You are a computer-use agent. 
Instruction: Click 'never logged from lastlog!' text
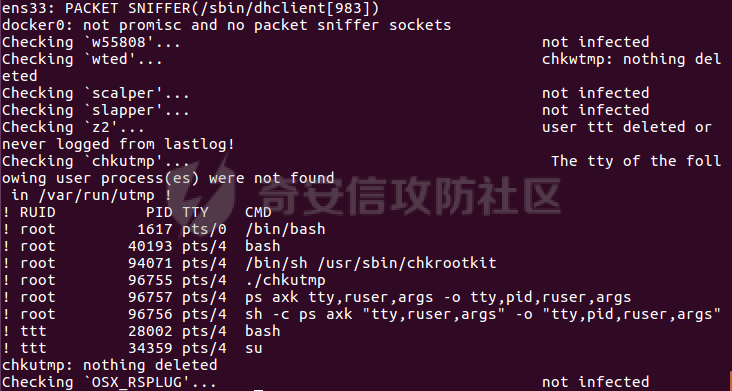(119, 144)
